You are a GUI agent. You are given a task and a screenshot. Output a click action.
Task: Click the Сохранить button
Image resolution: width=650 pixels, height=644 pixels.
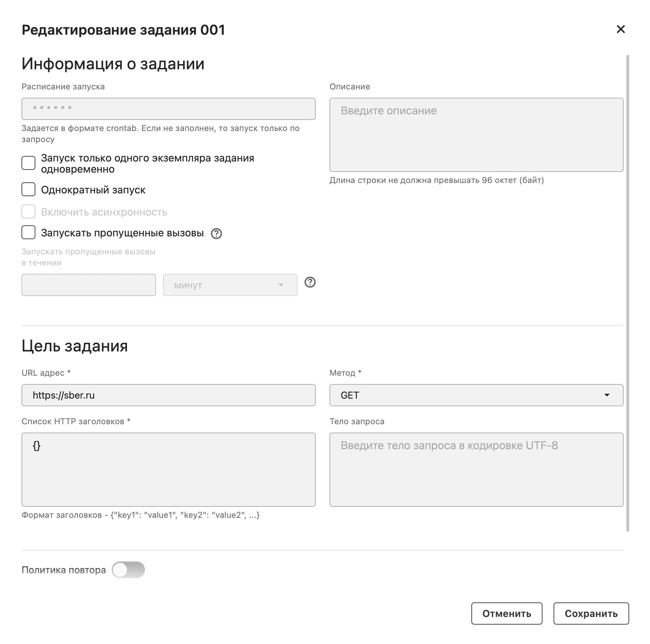pos(591,613)
